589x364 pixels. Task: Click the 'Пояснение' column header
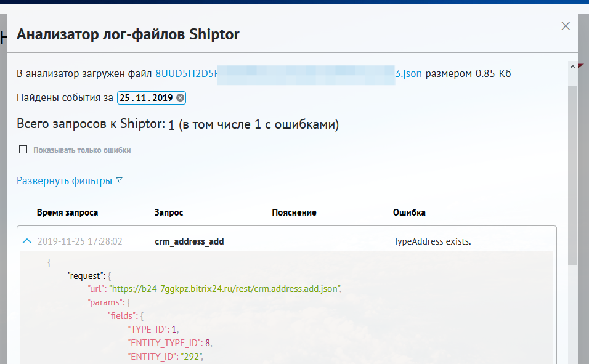(294, 212)
